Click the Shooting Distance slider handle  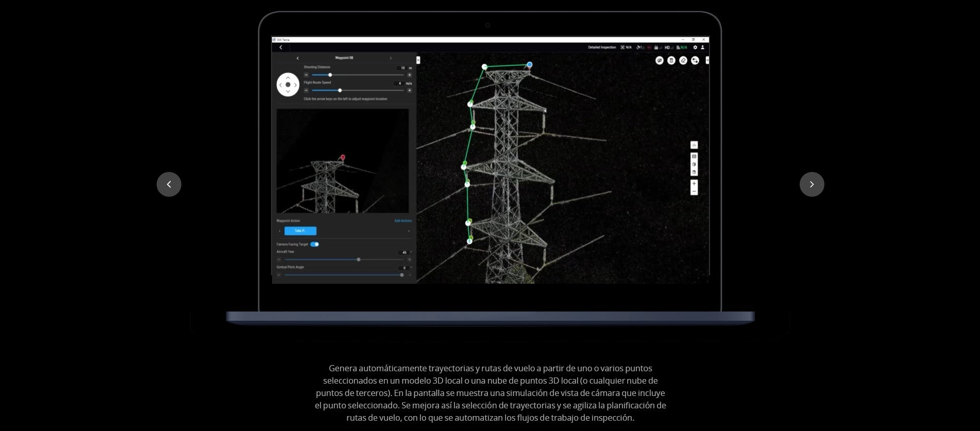[330, 75]
